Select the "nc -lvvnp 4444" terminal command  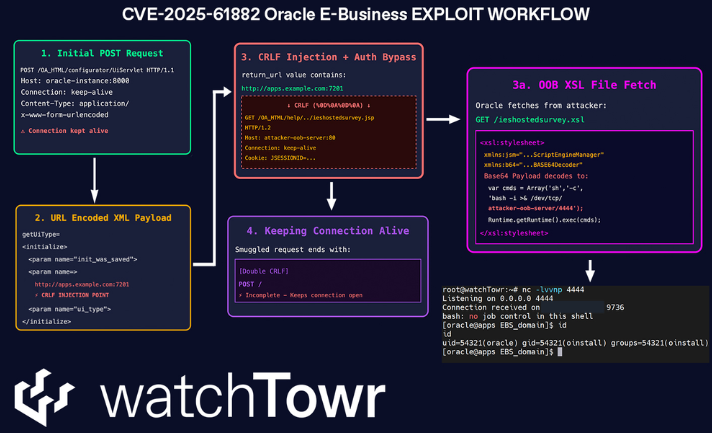pos(553,290)
